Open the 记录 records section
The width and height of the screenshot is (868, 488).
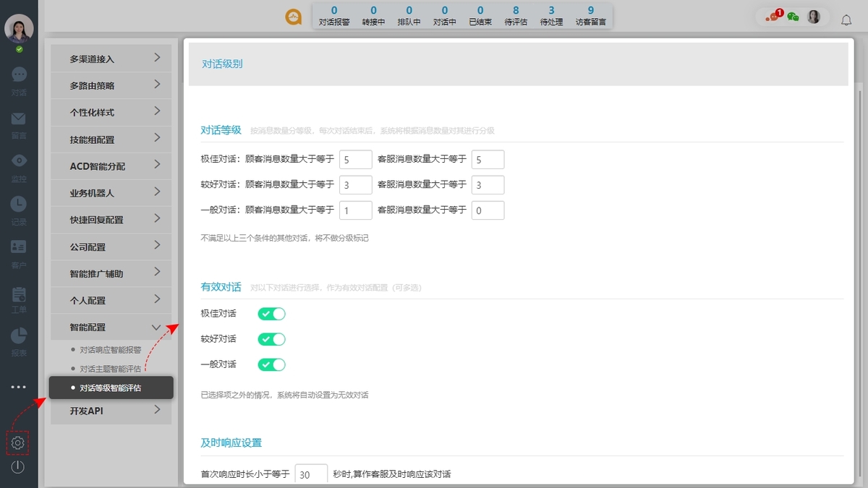(18, 210)
